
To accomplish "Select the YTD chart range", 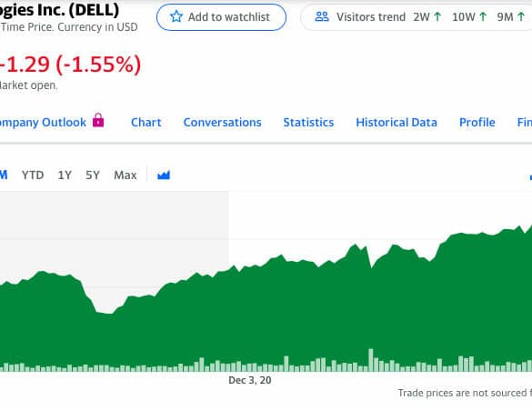I will 33,175.
